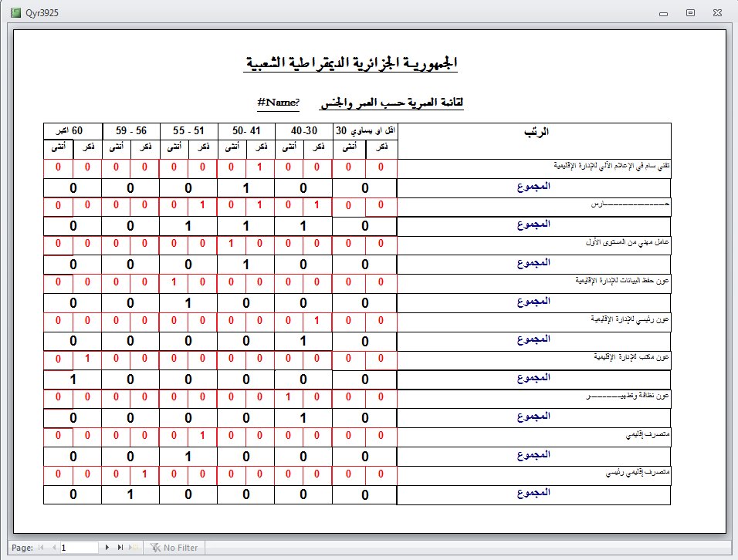The image size is (738, 560).
Task: Click the 59 - 56 age group header
Action: click(x=130, y=130)
